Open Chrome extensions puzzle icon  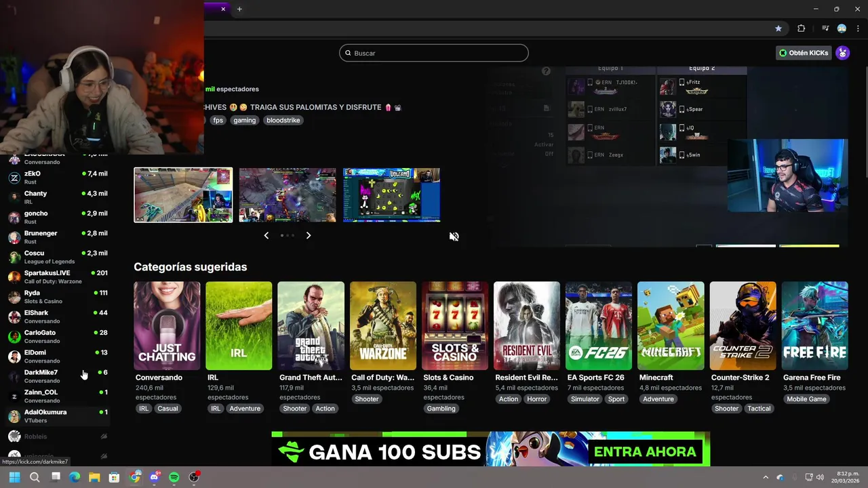pos(801,28)
